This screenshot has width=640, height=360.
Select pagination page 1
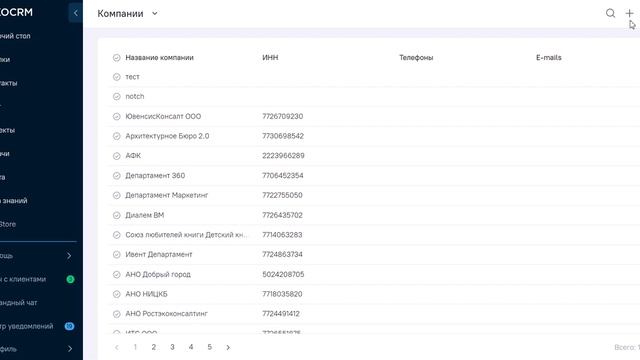tap(135, 347)
